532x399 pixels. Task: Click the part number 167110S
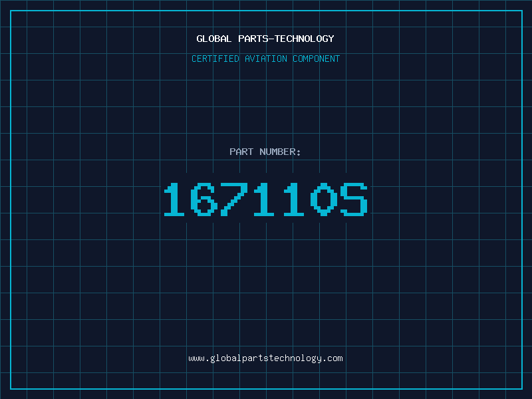pos(265,199)
